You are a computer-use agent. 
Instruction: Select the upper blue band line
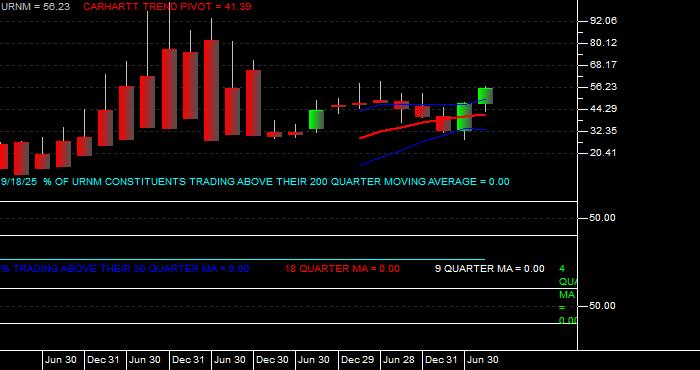pos(422,105)
